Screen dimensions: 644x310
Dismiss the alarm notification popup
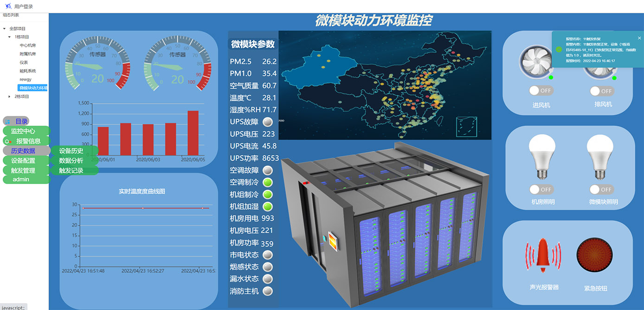pos(639,38)
